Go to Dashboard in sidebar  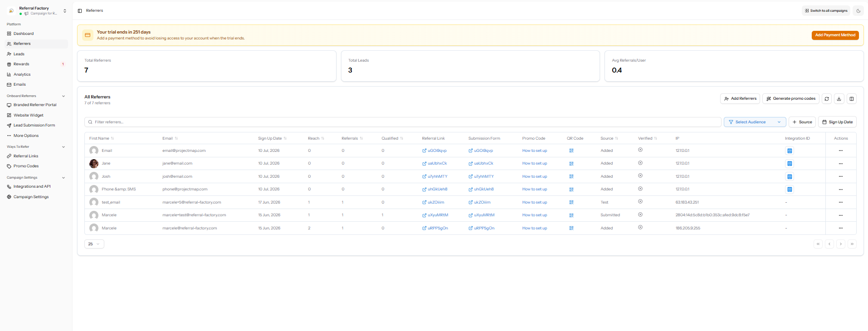(36, 34)
